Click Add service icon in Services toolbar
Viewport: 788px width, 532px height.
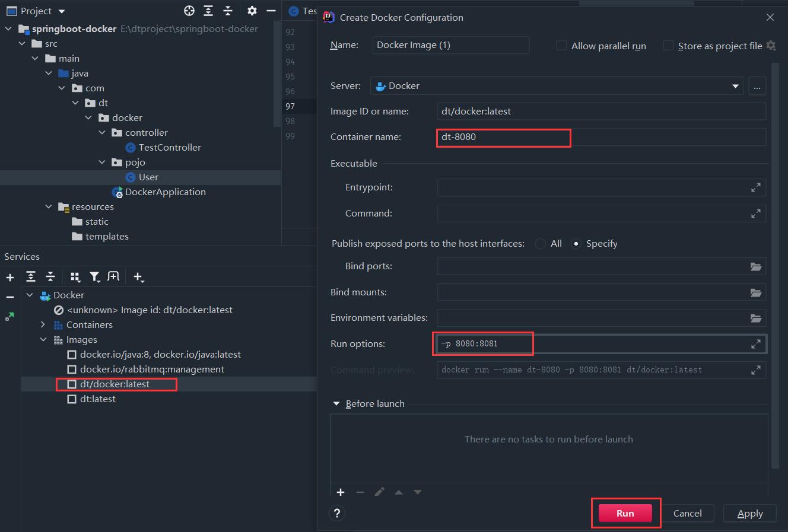(139, 277)
